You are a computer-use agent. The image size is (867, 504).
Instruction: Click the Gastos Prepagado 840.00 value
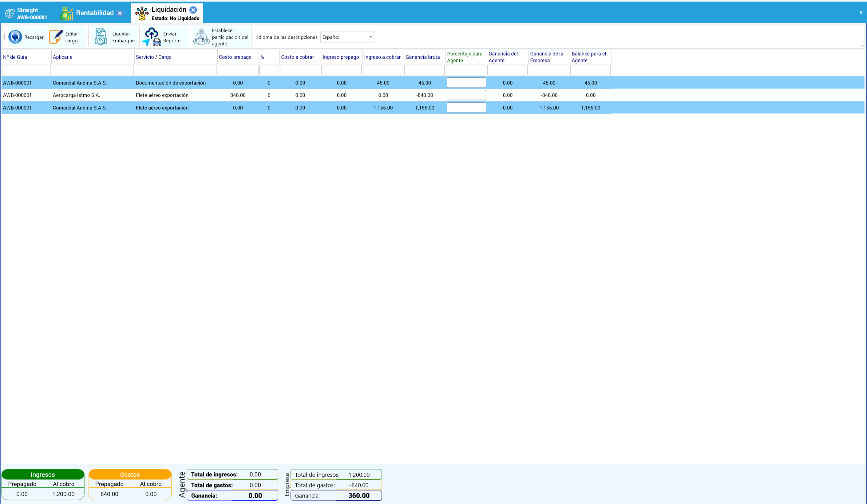pos(109,494)
